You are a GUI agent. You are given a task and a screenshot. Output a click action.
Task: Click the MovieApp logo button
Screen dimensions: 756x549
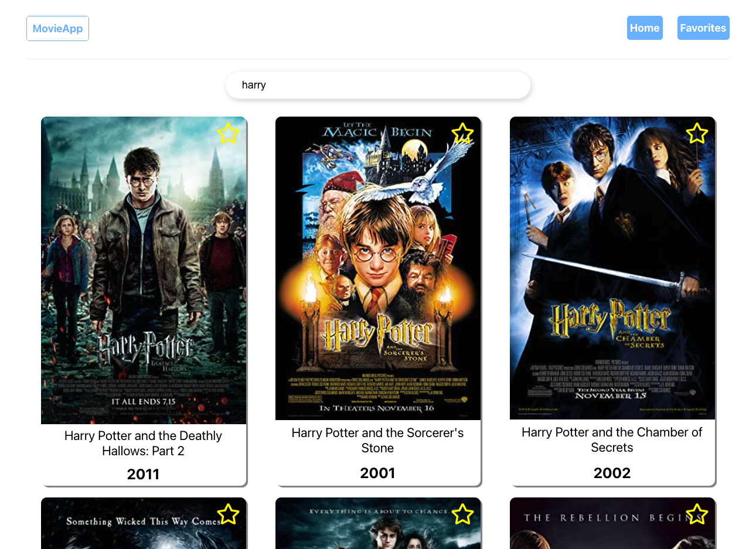pyautogui.click(x=57, y=29)
